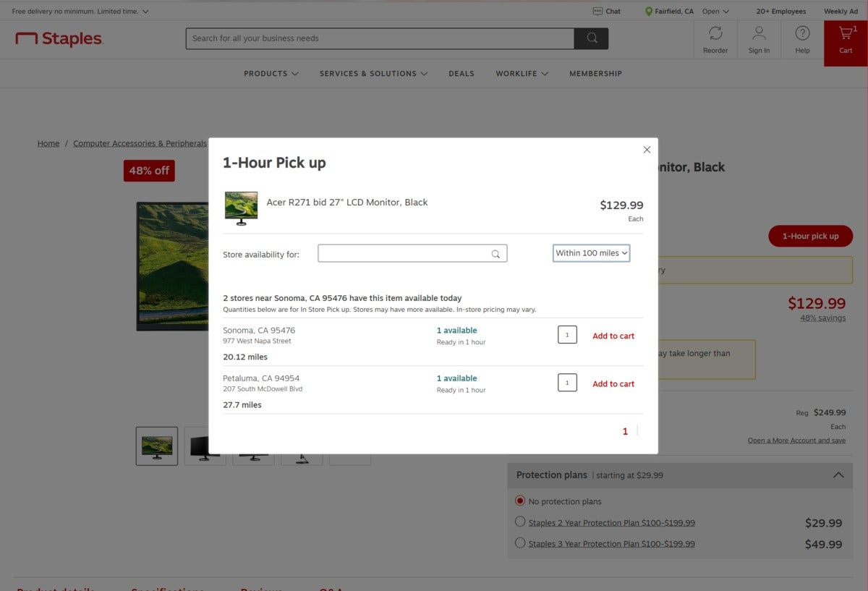This screenshot has width=868, height=591.
Task: Open Computer Accessories & Peripherals breadcrumb
Action: 140,143
